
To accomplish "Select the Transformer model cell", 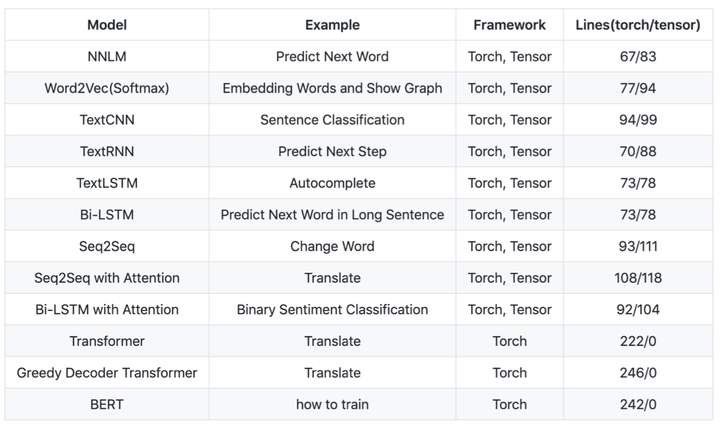I will click(x=107, y=341).
